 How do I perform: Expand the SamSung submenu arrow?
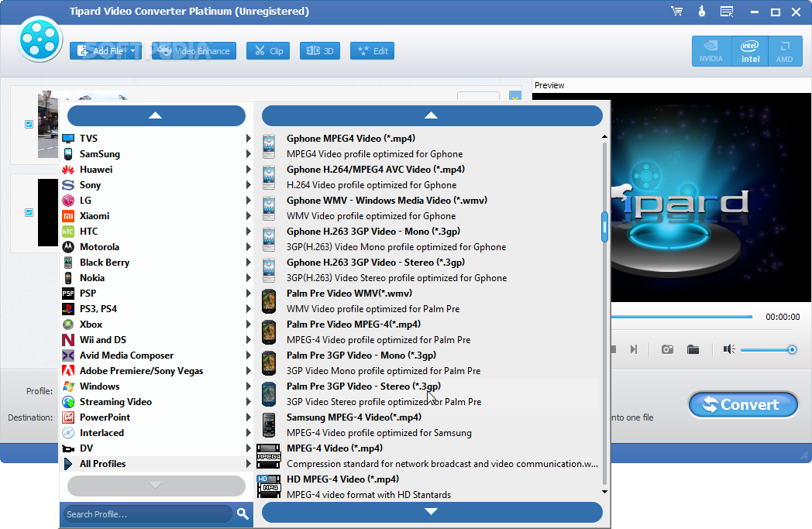point(248,153)
